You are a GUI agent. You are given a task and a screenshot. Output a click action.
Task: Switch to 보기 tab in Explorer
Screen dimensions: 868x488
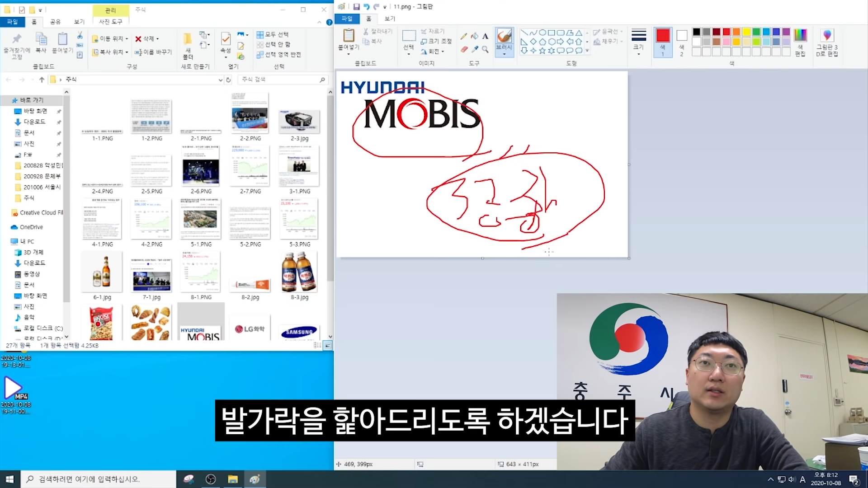click(79, 22)
